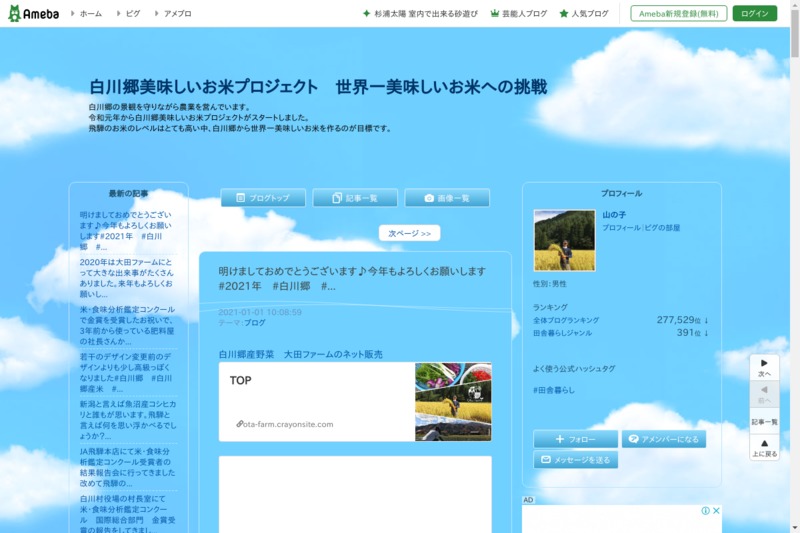The image size is (800, 533).
Task: Click Ameba新規登録(無料) button
Action: pos(678,14)
